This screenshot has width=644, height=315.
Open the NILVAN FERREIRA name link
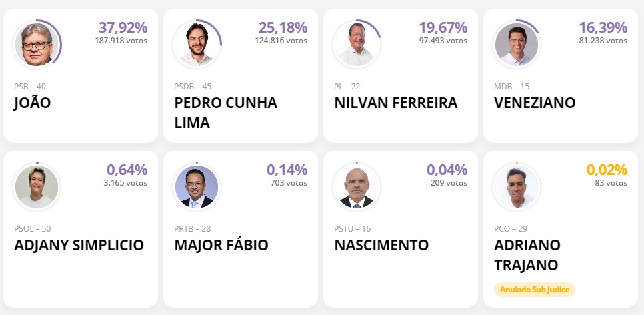coord(396,103)
